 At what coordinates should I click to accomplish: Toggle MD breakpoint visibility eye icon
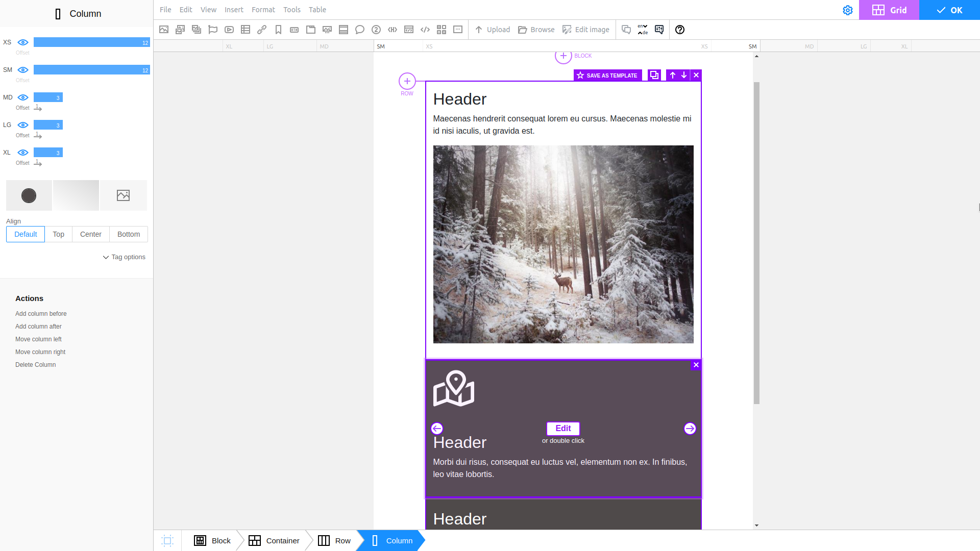tap(22, 97)
